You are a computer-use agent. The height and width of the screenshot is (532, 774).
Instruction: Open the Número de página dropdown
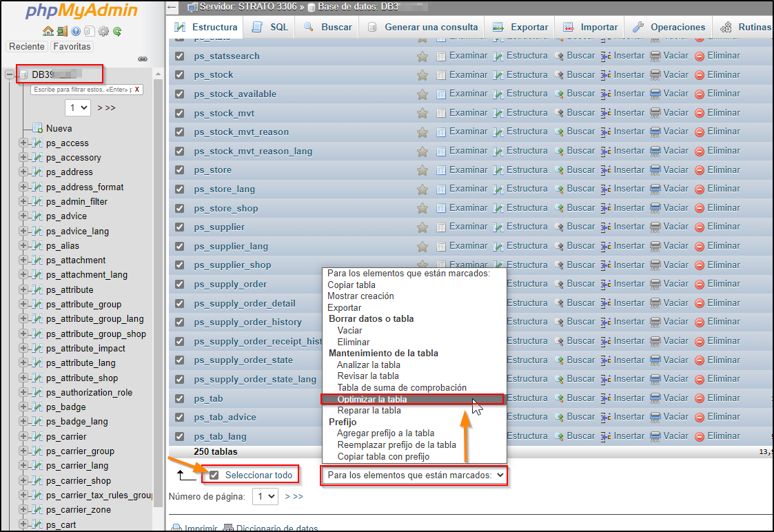coord(265,495)
